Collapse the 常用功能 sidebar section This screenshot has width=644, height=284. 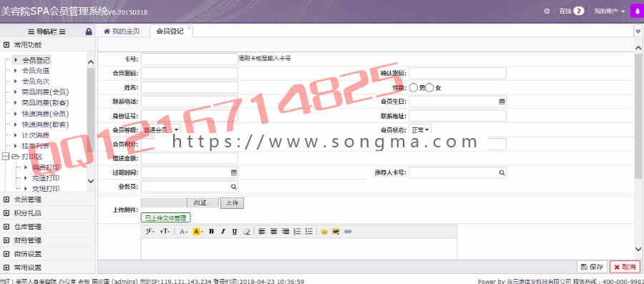[x=6, y=45]
